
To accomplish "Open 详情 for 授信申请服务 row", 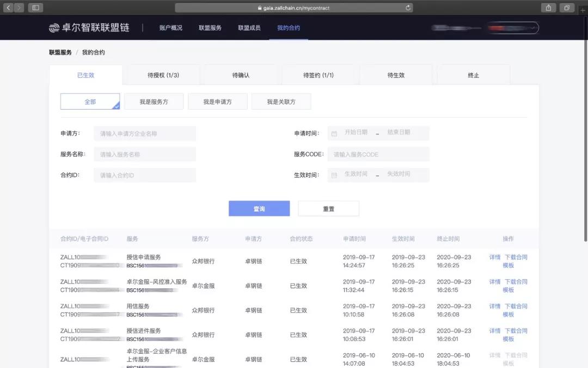I will [495, 257].
